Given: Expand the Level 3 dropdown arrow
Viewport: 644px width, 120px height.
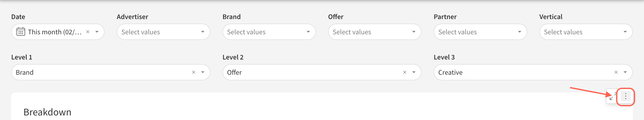Looking at the screenshot, I should coord(625,72).
